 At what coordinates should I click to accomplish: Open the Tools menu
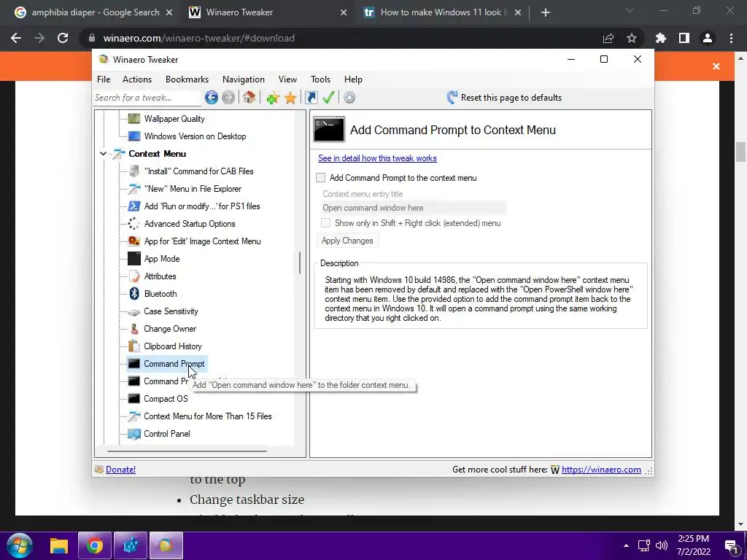tap(321, 79)
